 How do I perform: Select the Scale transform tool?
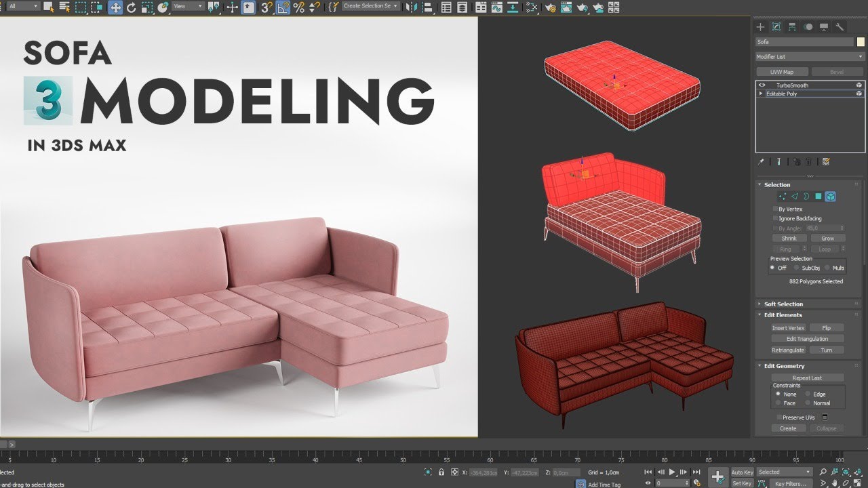147,7
